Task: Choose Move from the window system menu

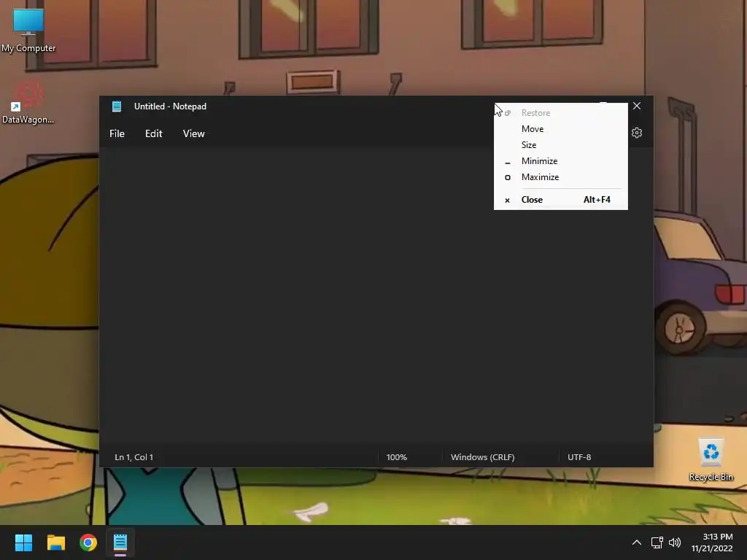Action: pyautogui.click(x=561, y=129)
